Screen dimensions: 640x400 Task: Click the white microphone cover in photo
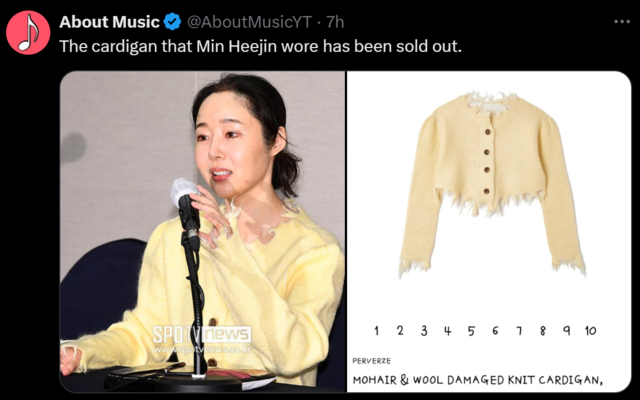click(183, 190)
